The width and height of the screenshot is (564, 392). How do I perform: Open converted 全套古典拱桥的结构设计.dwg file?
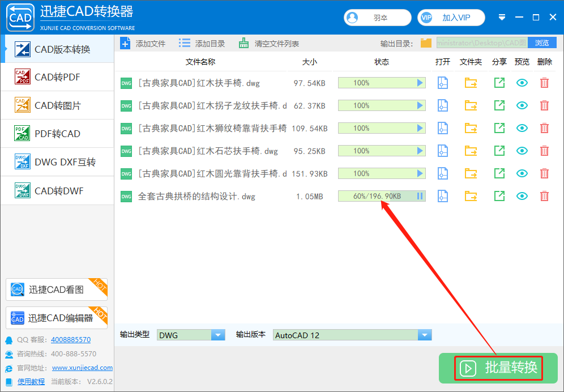coord(442,196)
